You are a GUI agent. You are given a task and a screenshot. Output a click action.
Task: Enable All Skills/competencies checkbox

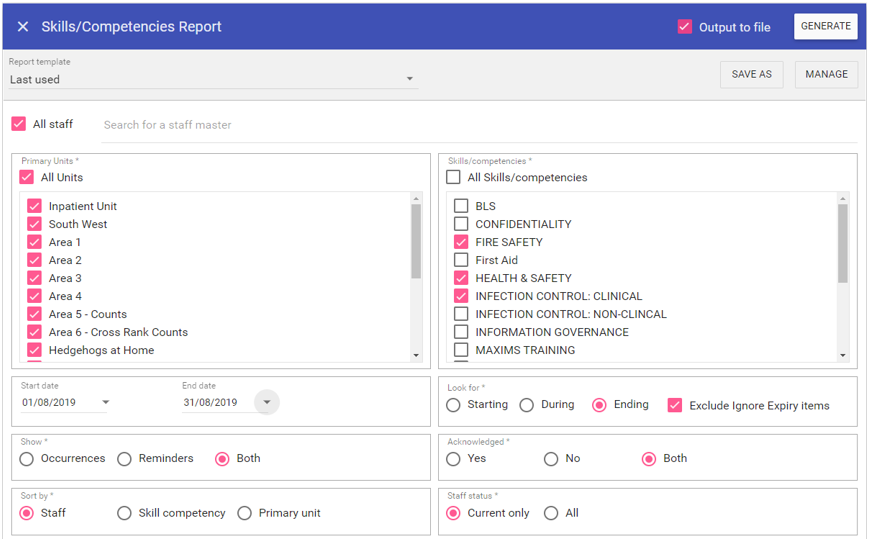[x=454, y=178]
